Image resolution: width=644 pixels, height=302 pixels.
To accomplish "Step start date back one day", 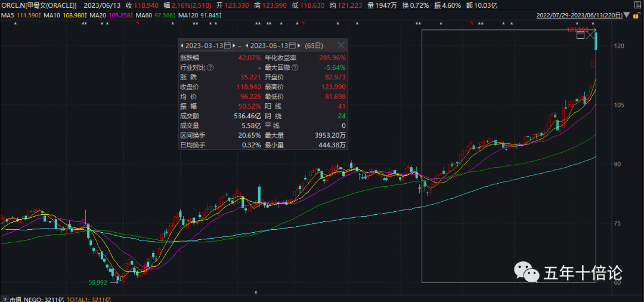I will [x=181, y=45].
